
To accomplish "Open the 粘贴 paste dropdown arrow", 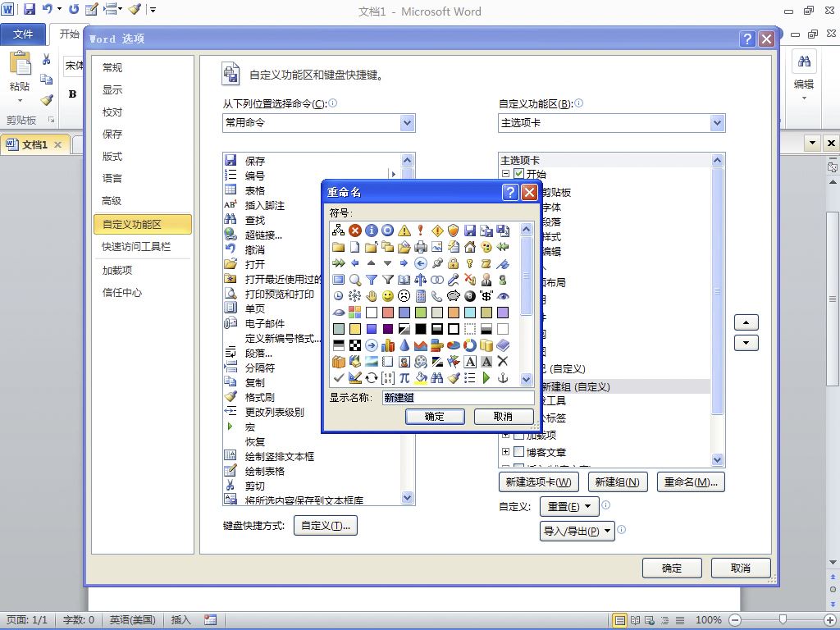I will [x=20, y=100].
